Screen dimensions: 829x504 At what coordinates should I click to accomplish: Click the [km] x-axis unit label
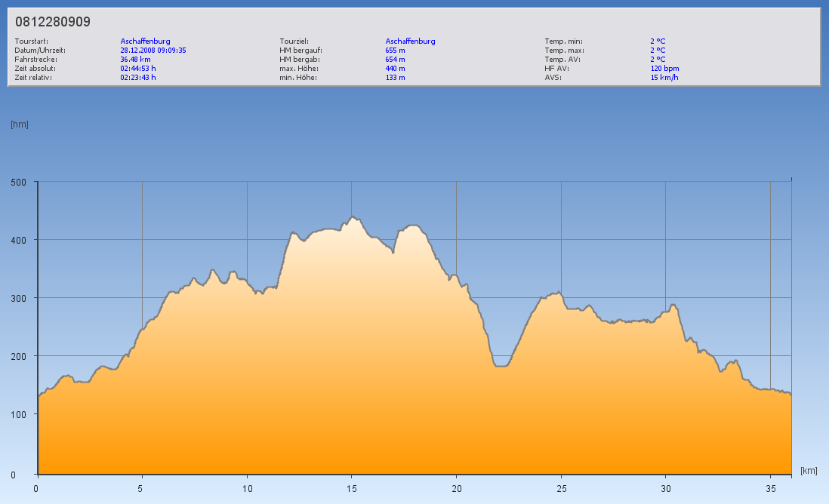click(x=809, y=471)
